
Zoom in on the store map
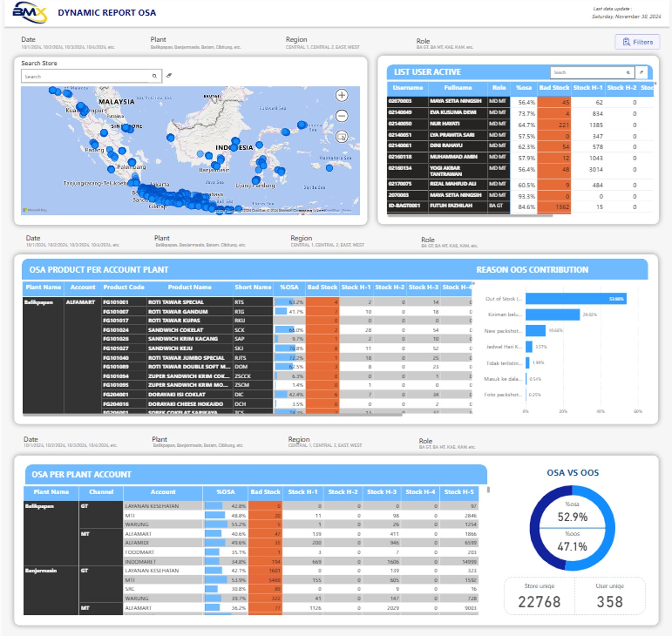coord(342,95)
